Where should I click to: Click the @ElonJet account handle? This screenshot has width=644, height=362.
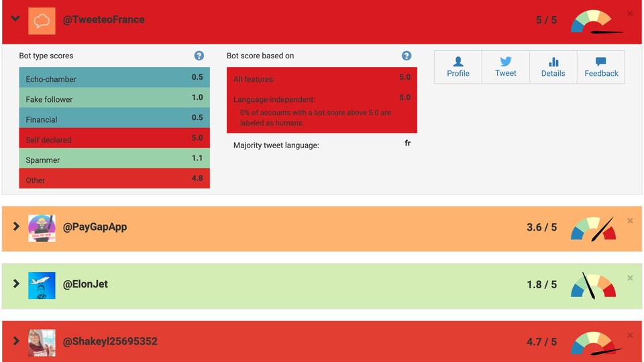(85, 284)
